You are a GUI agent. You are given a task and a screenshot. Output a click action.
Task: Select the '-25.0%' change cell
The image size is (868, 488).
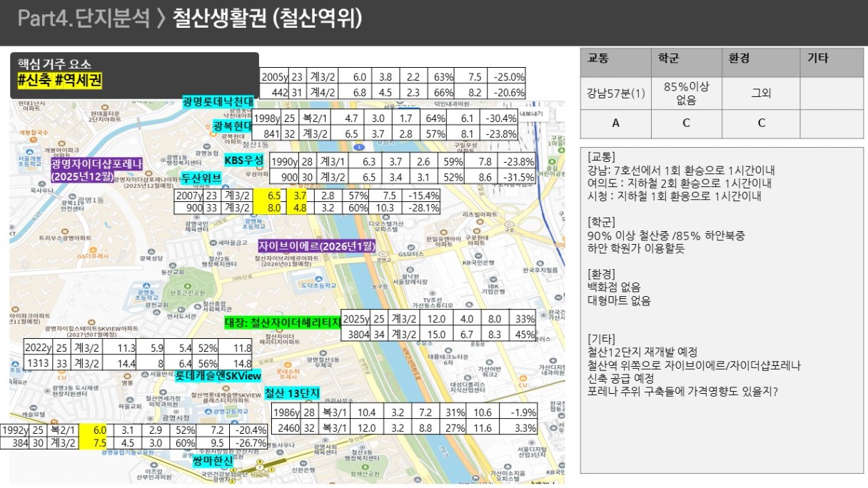click(x=507, y=77)
